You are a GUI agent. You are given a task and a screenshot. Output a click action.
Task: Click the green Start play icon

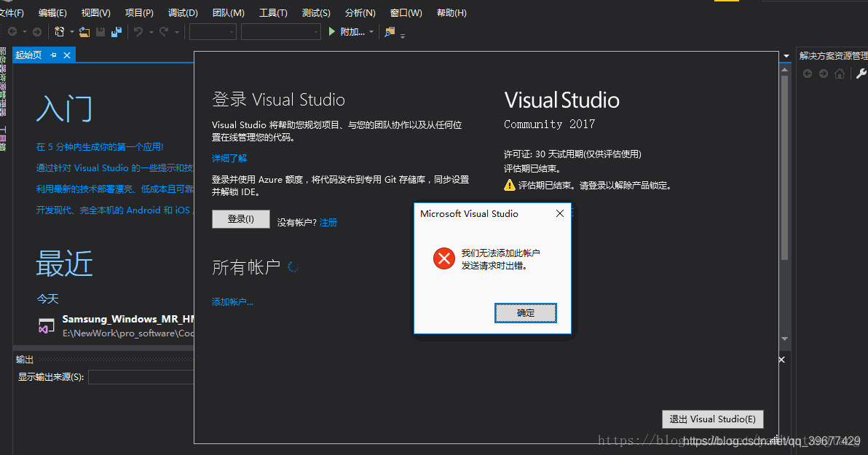[331, 31]
